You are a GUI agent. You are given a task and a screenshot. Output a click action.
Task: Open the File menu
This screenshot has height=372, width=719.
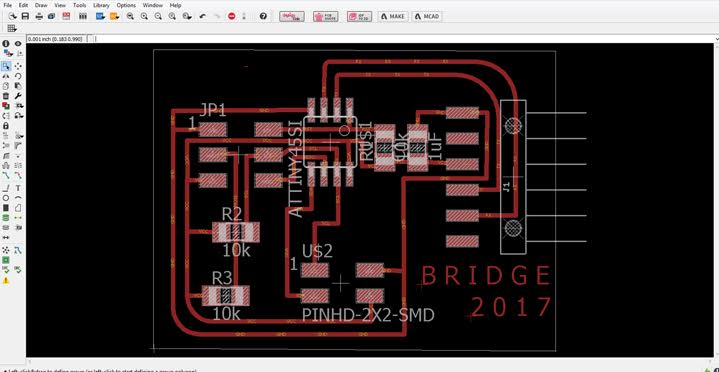(x=8, y=5)
